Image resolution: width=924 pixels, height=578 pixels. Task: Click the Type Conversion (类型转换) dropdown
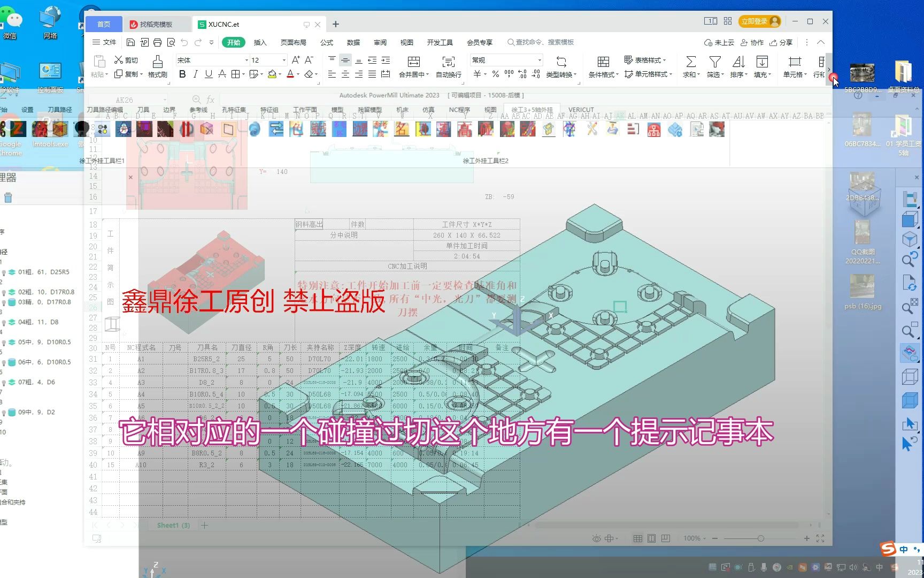click(561, 67)
